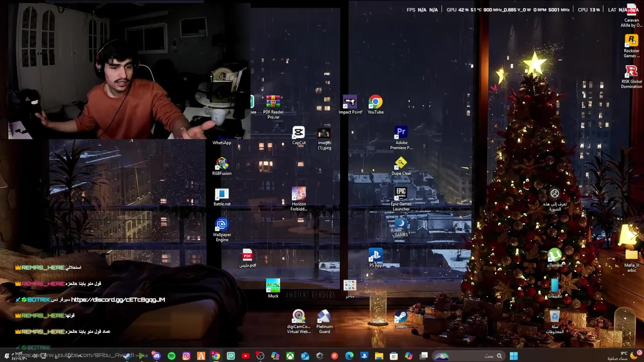This screenshot has height=362, width=644.
Task: Open RISK Global Domination shortcut
Action: pyautogui.click(x=631, y=76)
